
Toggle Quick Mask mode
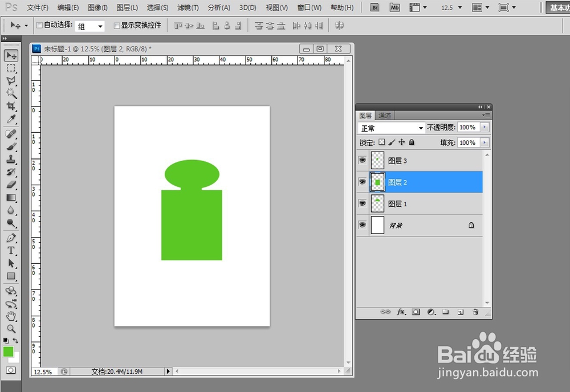11,370
